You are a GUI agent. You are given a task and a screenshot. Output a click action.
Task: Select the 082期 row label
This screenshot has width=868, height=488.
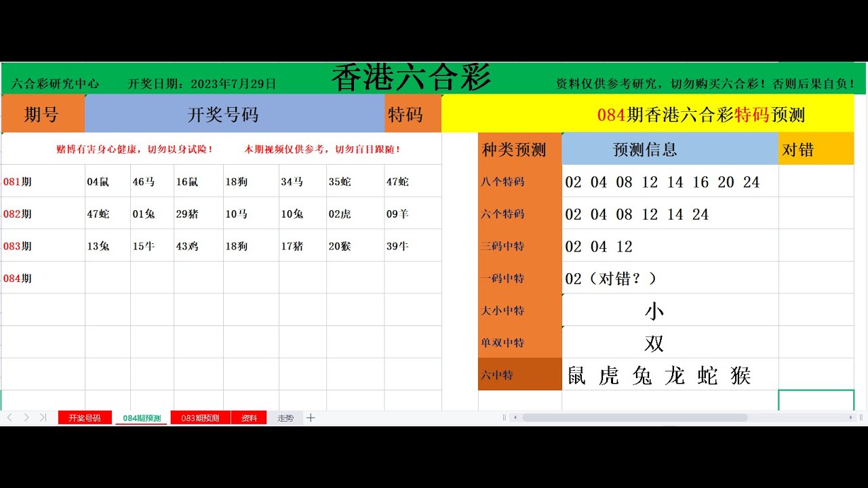[x=18, y=213]
